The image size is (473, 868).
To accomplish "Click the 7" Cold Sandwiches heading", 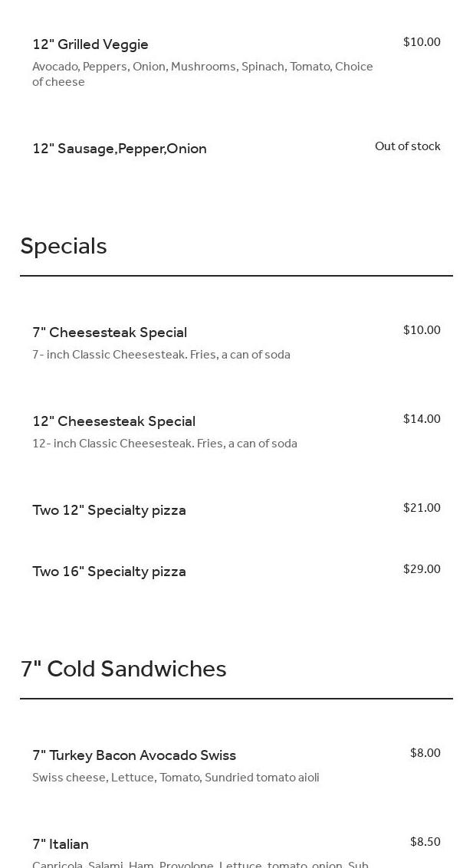I will (x=123, y=669).
